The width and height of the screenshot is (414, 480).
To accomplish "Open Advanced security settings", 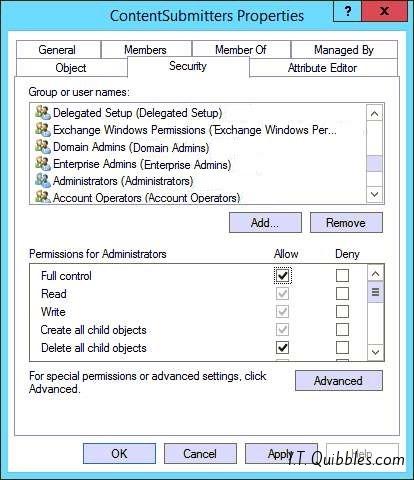I will pos(339,380).
